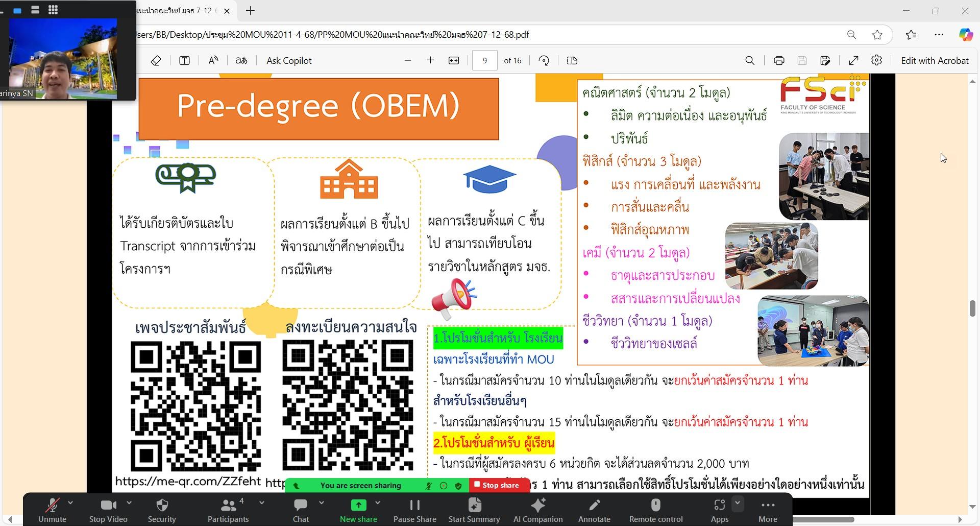
Task: Toggle the page view layout icon
Action: click(572, 60)
